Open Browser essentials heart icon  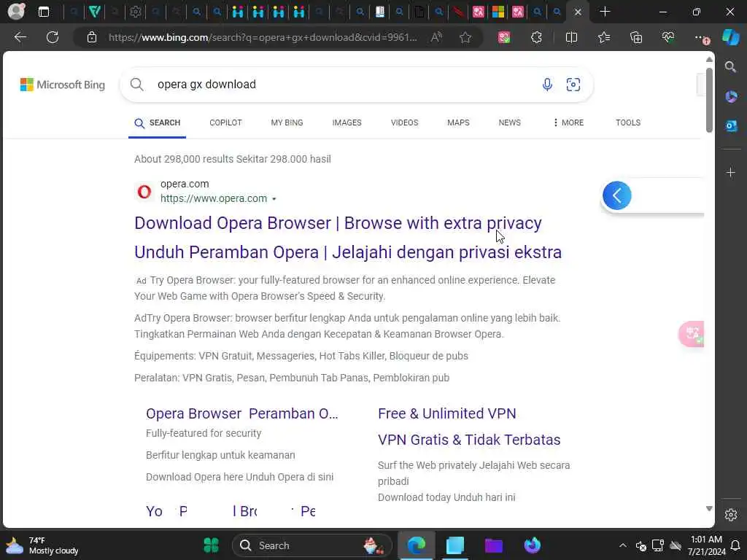[x=668, y=37]
